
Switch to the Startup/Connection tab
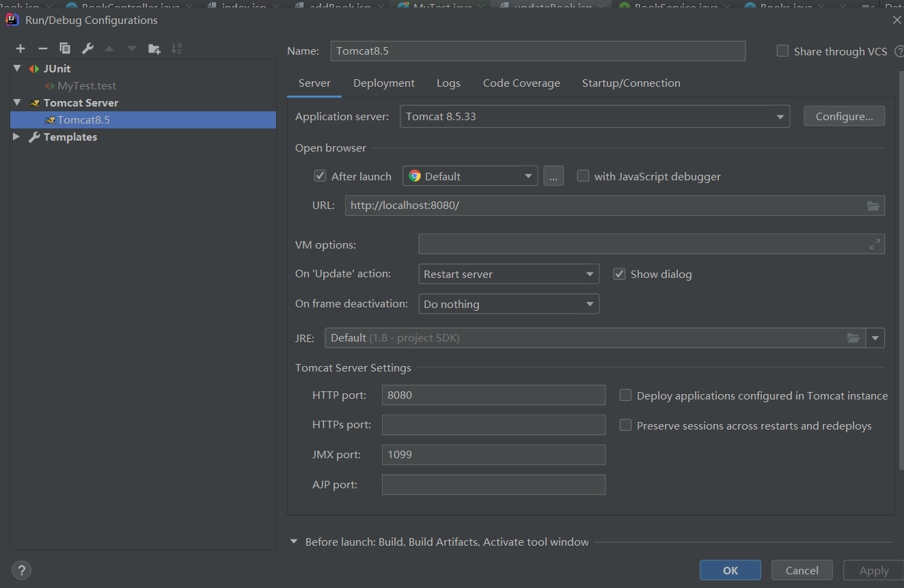pyautogui.click(x=631, y=83)
